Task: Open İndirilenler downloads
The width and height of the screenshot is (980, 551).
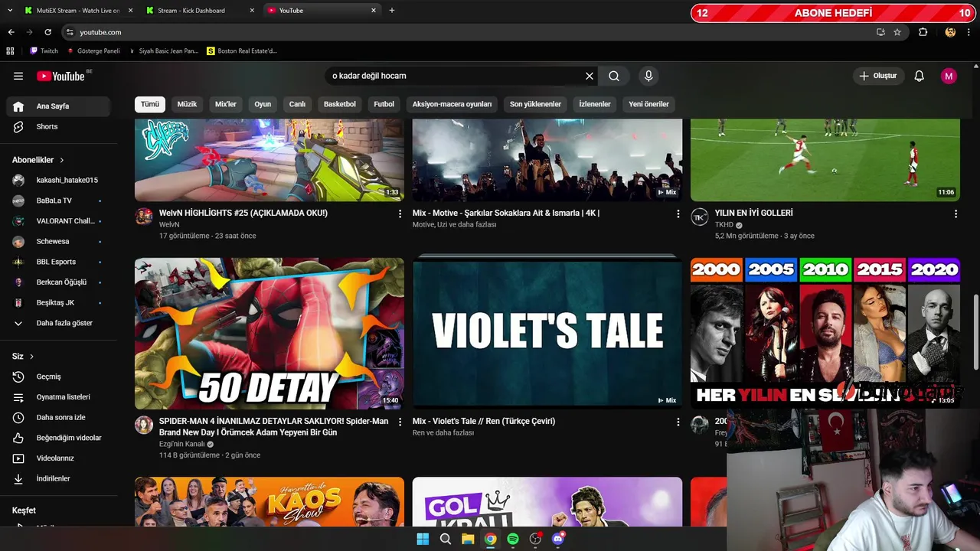Action: coord(58,478)
